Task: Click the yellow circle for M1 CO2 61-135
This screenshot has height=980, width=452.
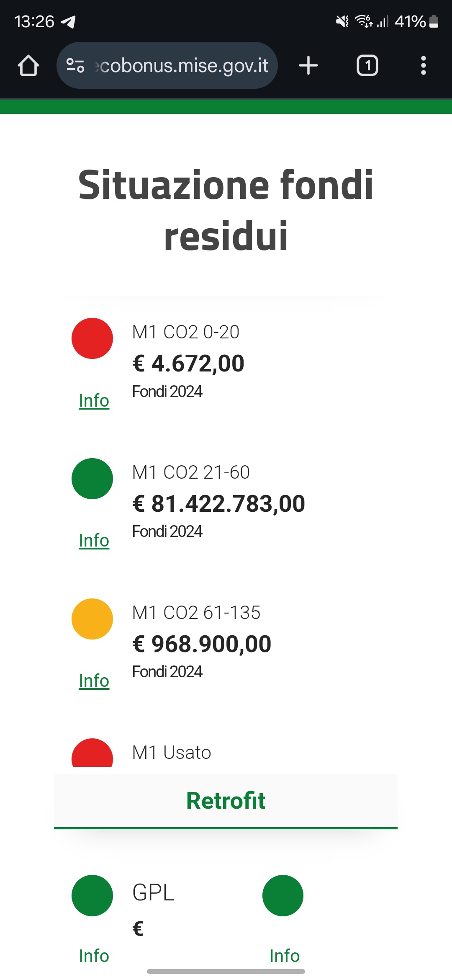Action: (x=92, y=619)
